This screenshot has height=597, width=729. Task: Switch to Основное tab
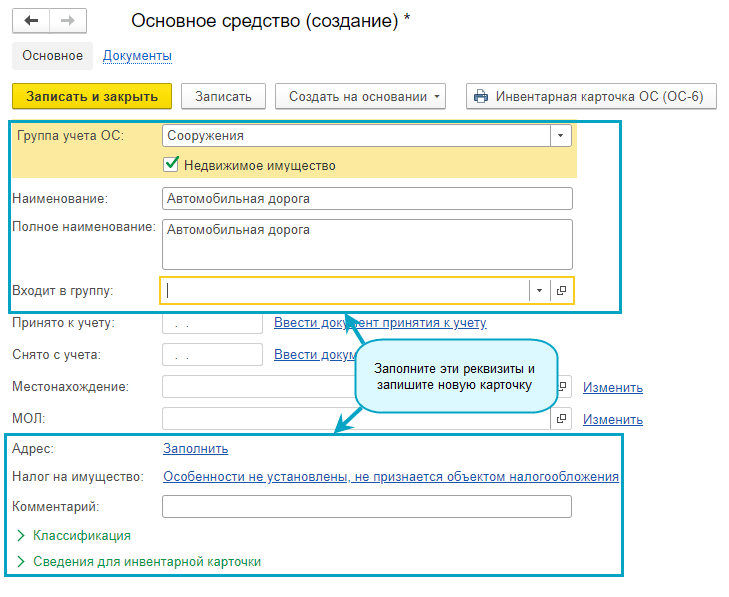(53, 56)
